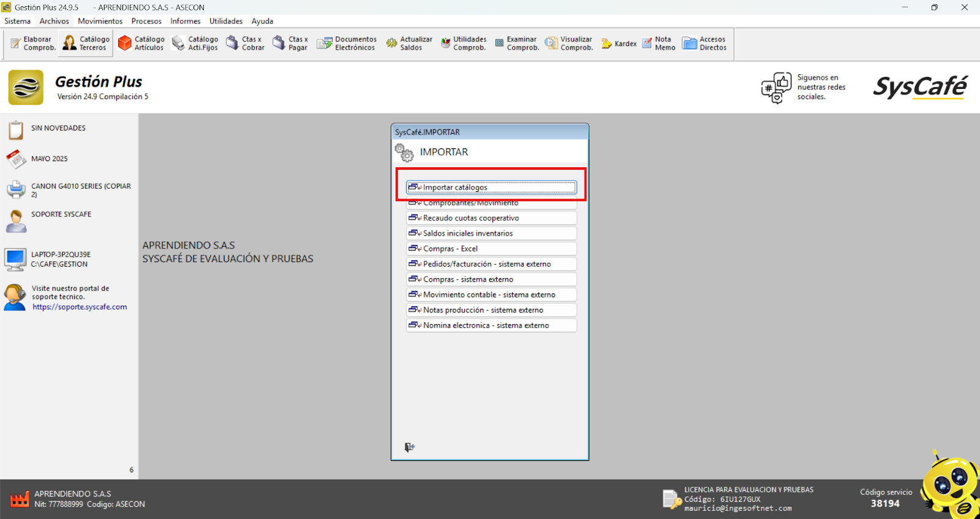
Task: Open the Utilidades menu
Action: [226, 21]
